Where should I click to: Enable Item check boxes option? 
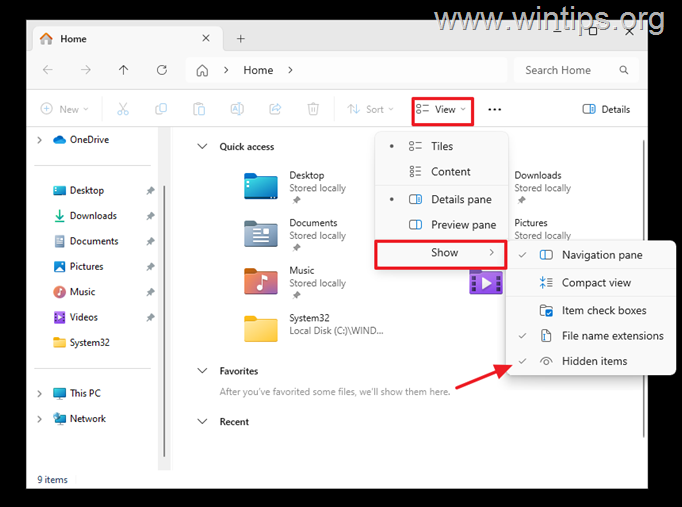pos(591,310)
